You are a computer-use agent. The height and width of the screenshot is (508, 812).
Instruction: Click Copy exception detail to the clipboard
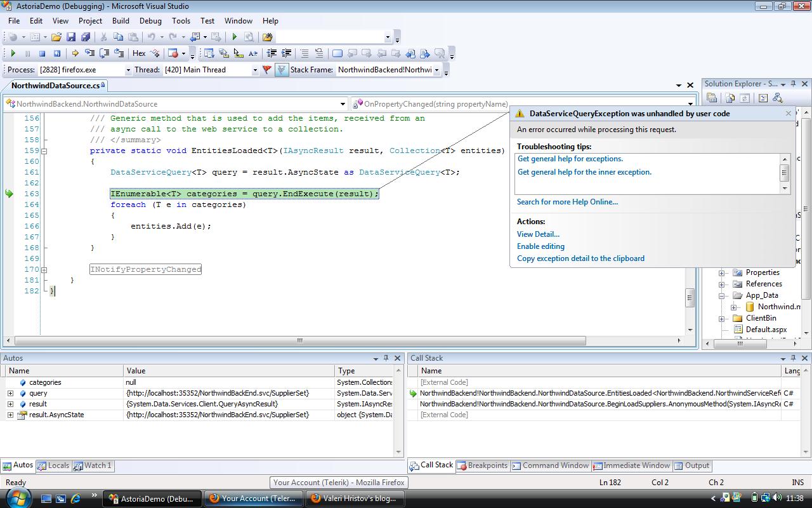pos(580,258)
